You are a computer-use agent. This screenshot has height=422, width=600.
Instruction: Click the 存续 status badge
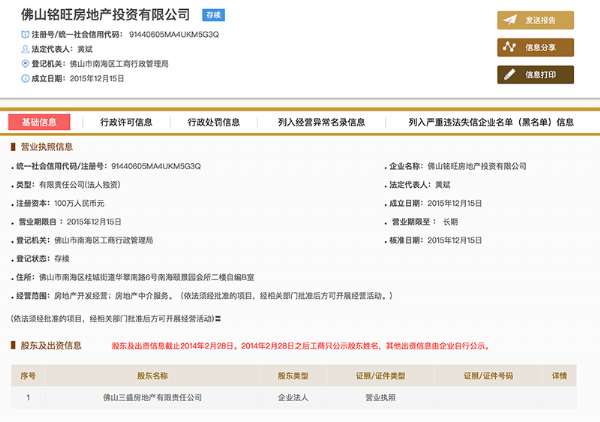click(x=213, y=16)
